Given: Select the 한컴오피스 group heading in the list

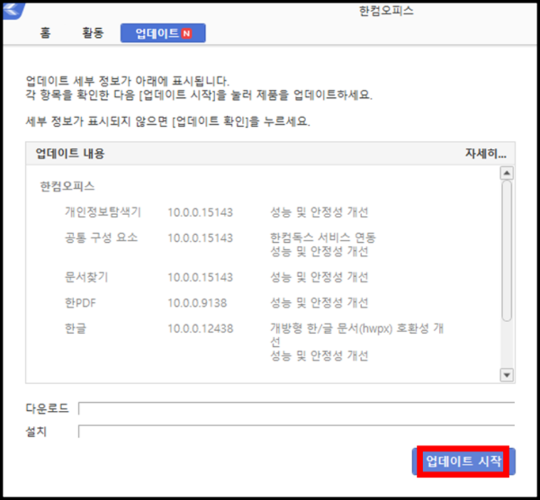Looking at the screenshot, I should [68, 187].
